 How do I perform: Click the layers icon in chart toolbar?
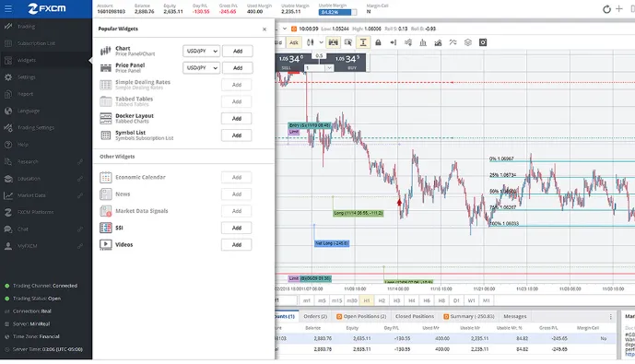point(468,42)
